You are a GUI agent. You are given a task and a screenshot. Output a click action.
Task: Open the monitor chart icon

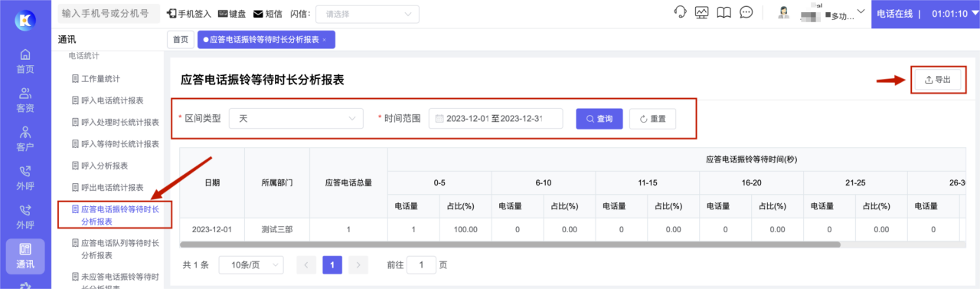pos(702,13)
